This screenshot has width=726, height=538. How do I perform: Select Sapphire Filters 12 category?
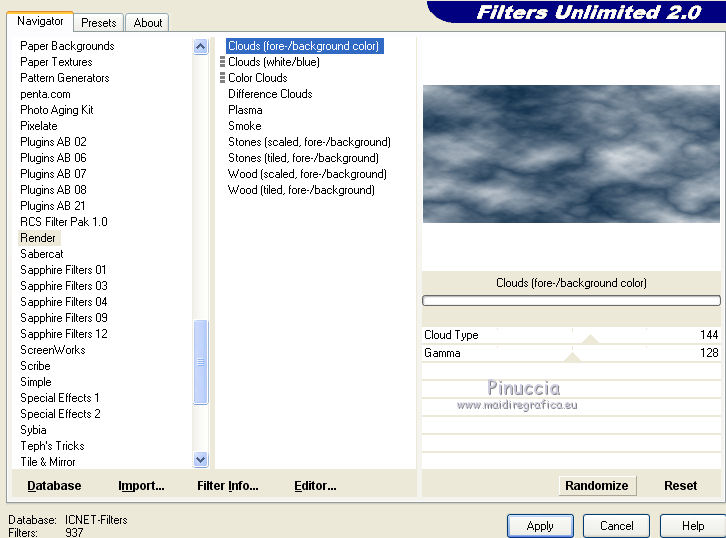point(64,334)
